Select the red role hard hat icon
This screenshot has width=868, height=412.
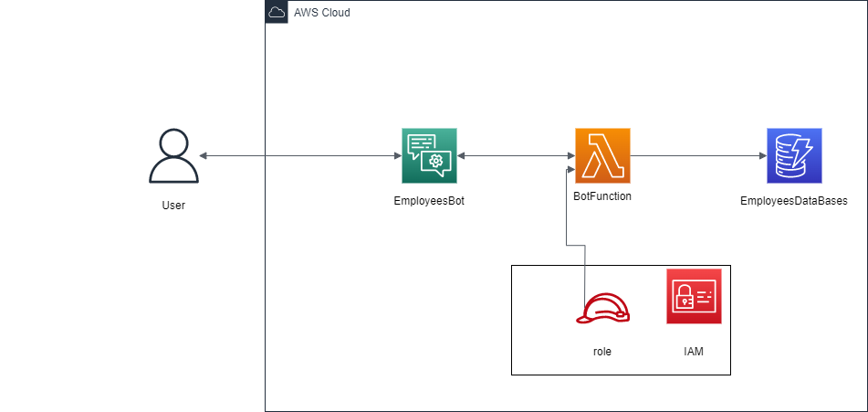[602, 309]
